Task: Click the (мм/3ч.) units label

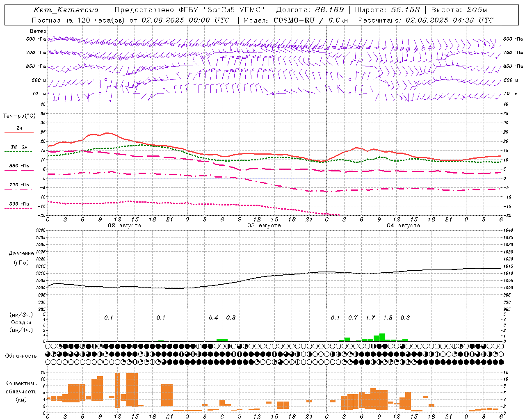Action: click(21, 315)
